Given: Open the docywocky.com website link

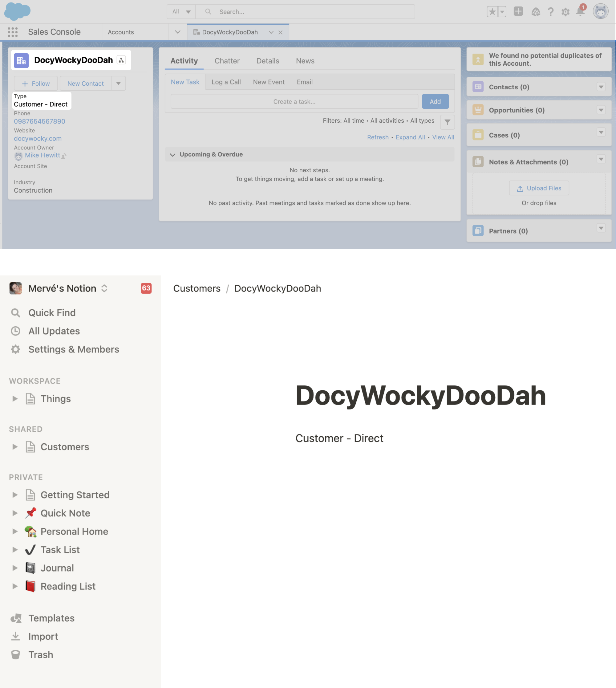Looking at the screenshot, I should (38, 138).
